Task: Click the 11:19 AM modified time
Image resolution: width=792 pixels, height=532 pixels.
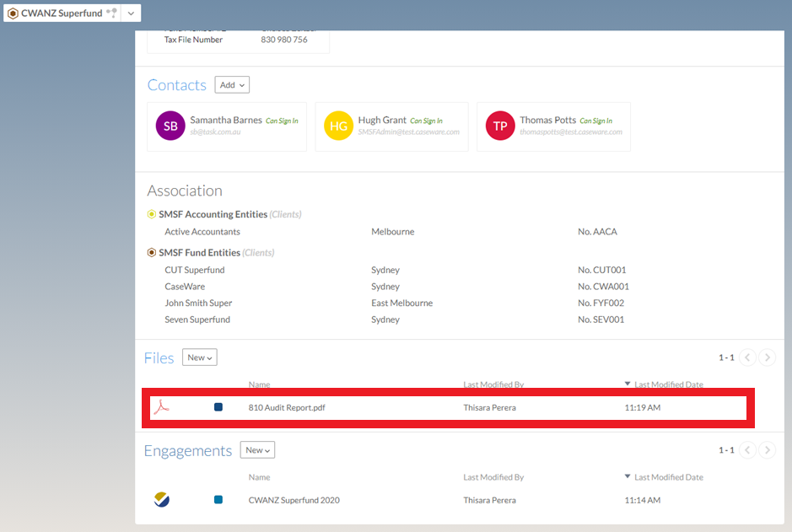Action: (x=642, y=408)
